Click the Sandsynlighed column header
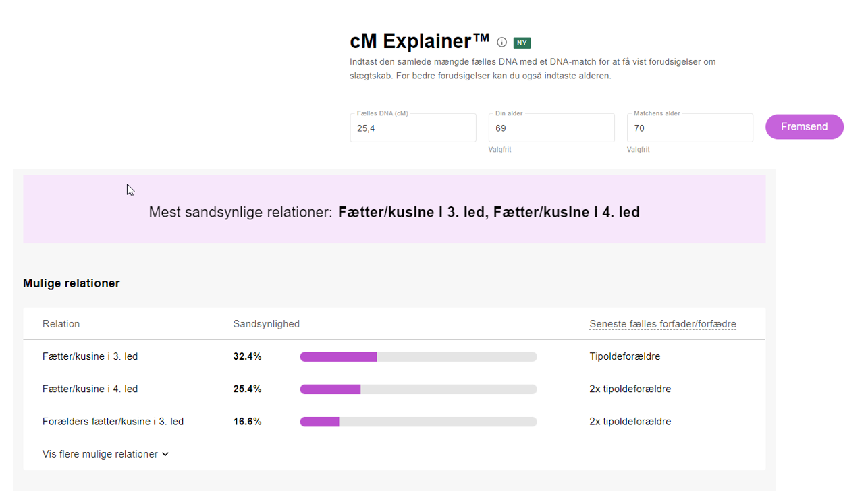Image resolution: width=868 pixels, height=498 pixels. pyautogui.click(x=266, y=324)
